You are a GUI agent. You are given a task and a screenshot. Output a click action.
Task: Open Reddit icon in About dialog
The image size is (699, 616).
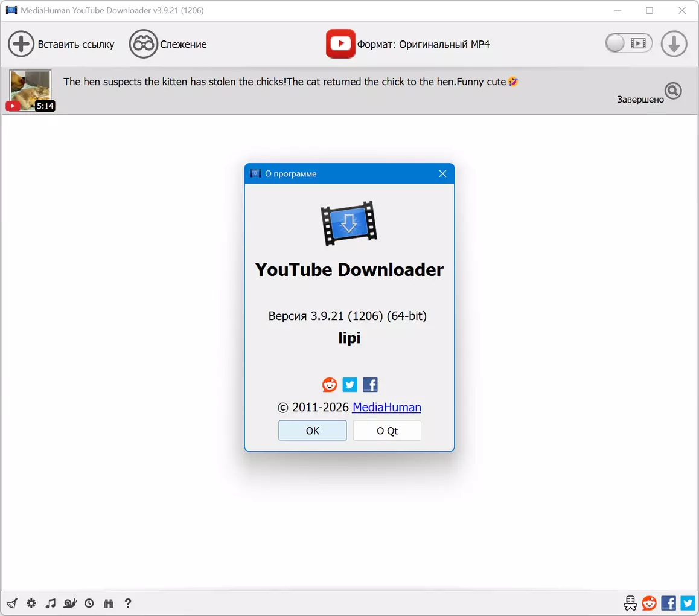pos(330,385)
